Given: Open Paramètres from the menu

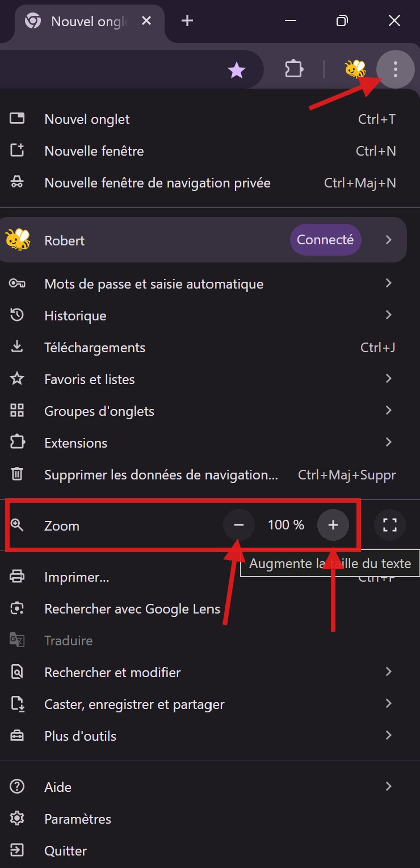Looking at the screenshot, I should pos(77,819).
